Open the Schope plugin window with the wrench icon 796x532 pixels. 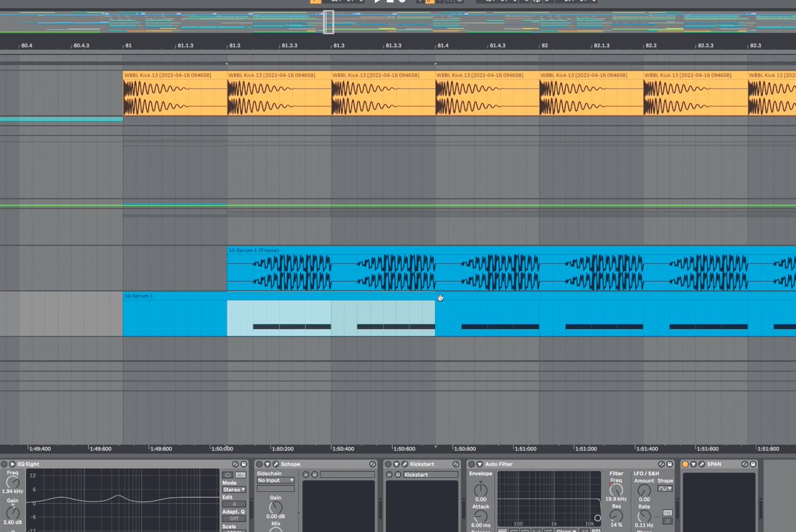tap(275, 464)
